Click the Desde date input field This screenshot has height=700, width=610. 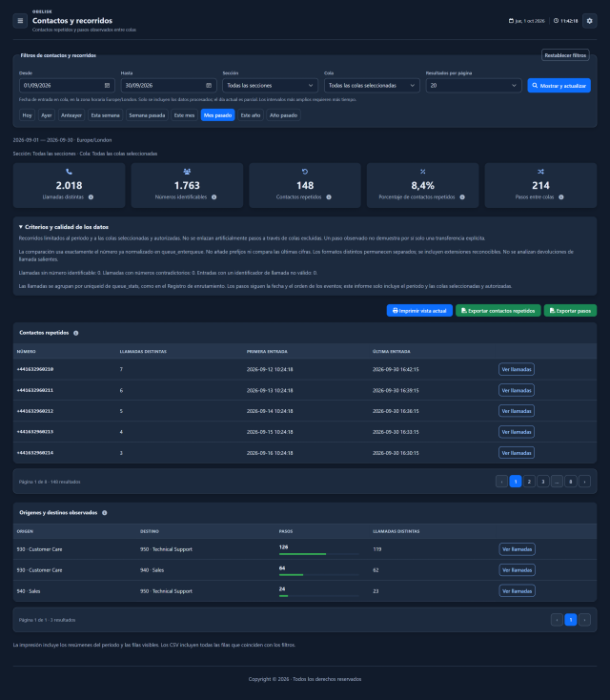coord(67,85)
